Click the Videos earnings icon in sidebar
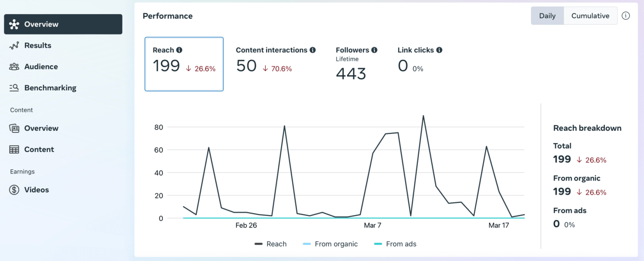The height and width of the screenshot is (261, 644). 14,189
